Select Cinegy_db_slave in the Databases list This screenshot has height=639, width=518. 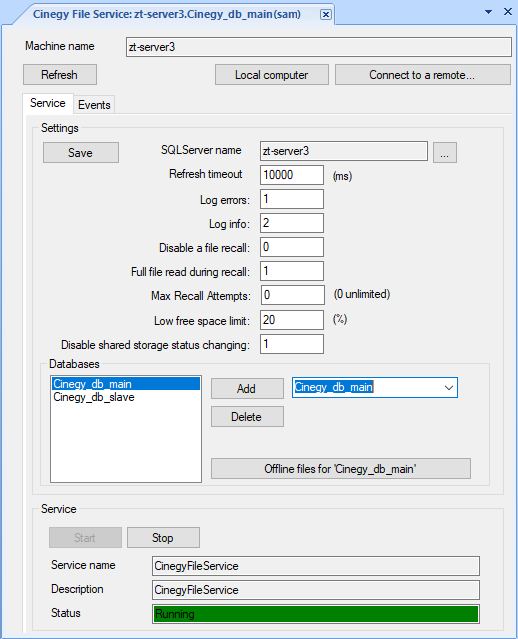coord(126,397)
